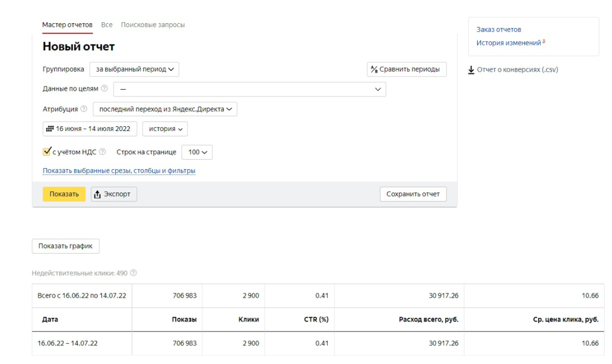Open the Атрибуция dropdown
612x364 pixels.
165,109
